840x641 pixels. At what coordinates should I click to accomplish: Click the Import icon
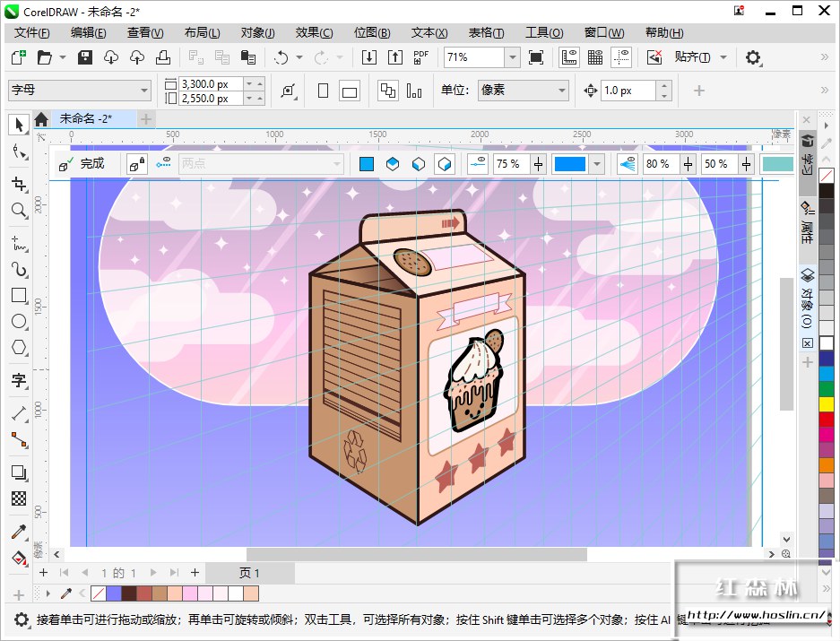click(x=369, y=57)
